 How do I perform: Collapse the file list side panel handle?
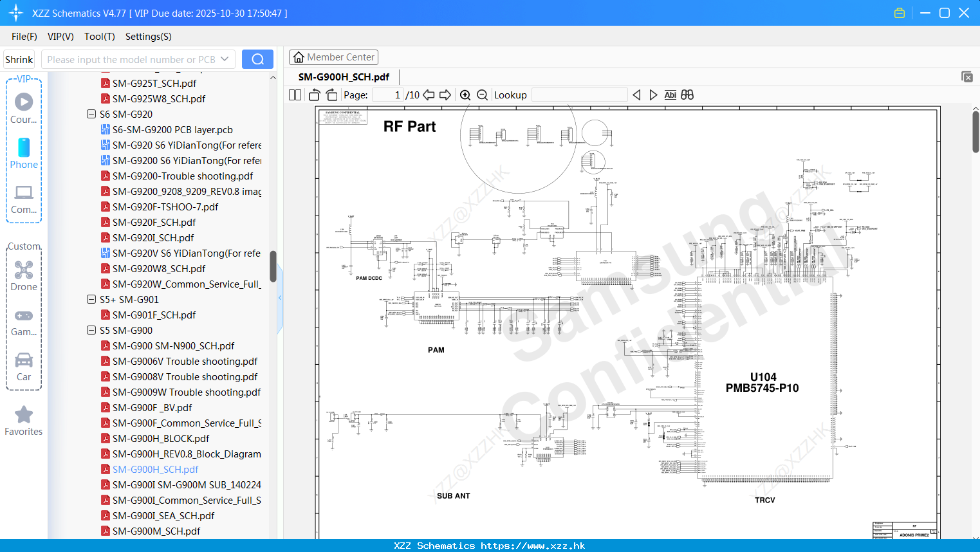click(x=280, y=298)
